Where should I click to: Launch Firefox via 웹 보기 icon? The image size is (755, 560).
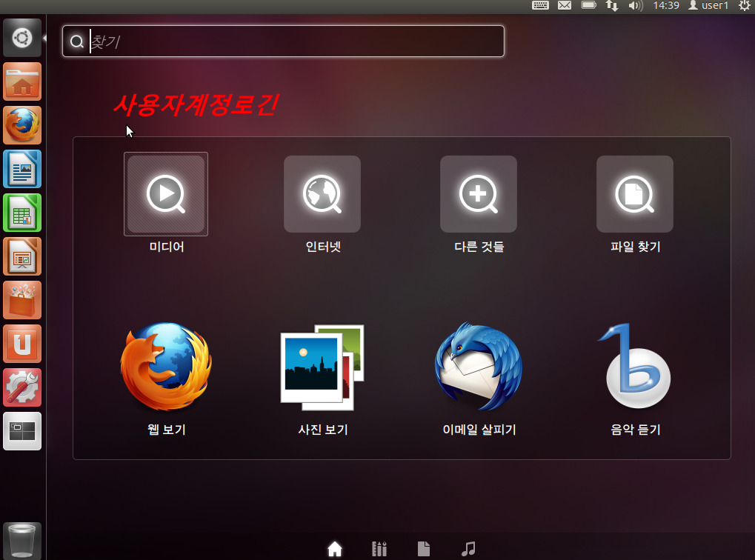coord(166,367)
